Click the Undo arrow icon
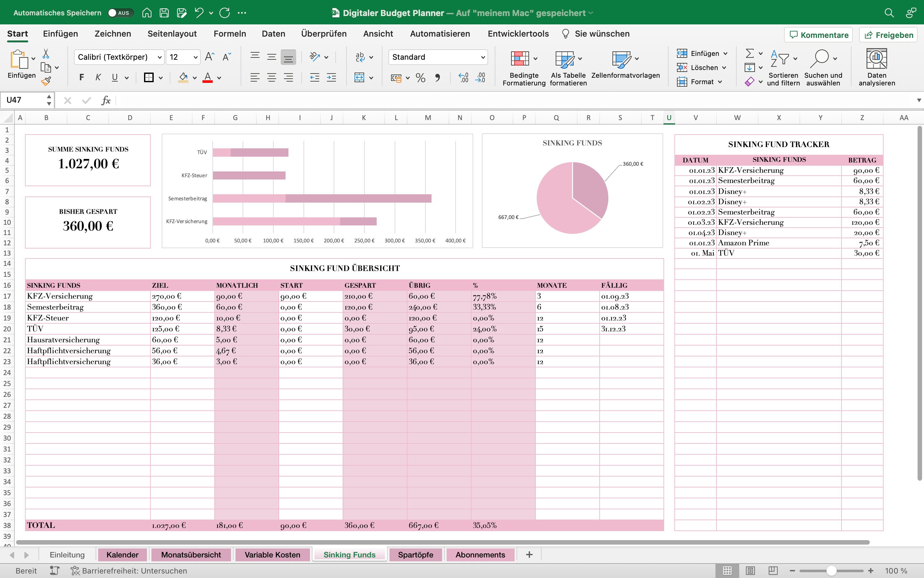 199,13
